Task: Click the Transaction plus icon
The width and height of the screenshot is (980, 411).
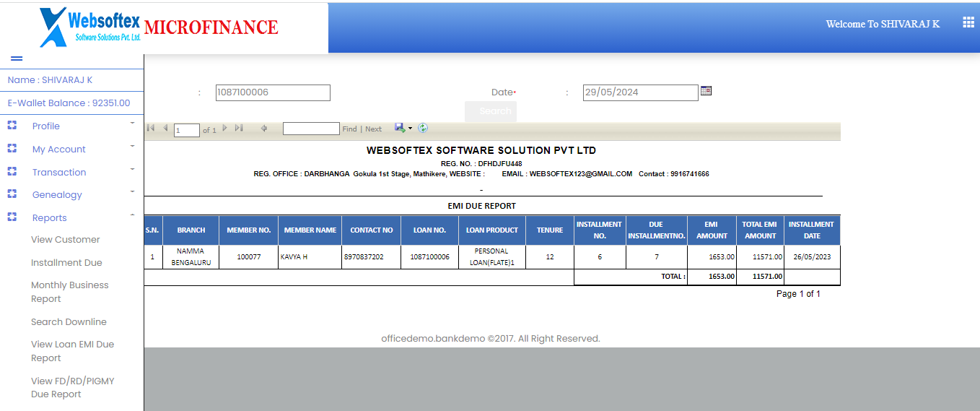Action: (x=12, y=172)
